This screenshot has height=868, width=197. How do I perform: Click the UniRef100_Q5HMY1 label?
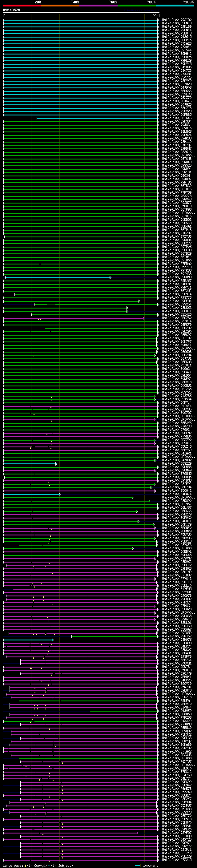tap(177, 677)
